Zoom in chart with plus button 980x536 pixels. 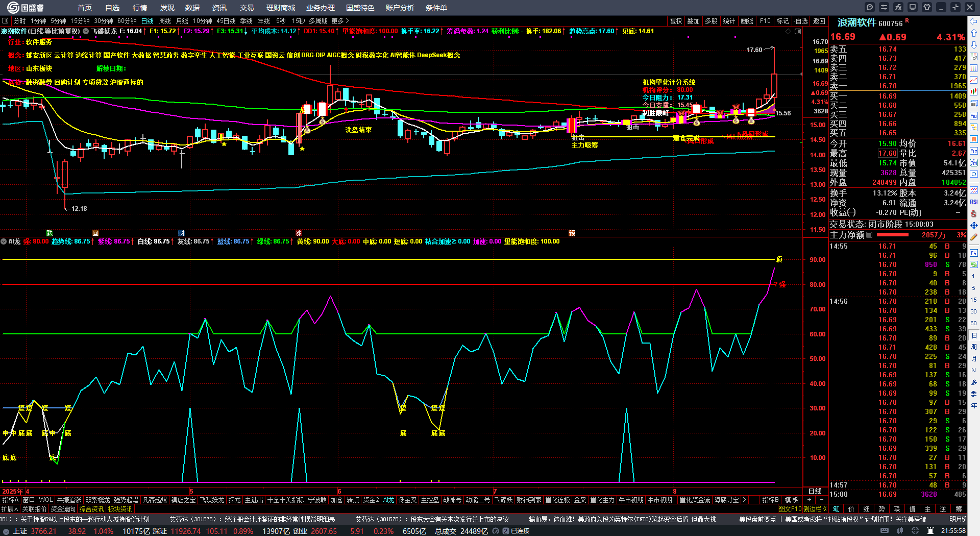810,500
